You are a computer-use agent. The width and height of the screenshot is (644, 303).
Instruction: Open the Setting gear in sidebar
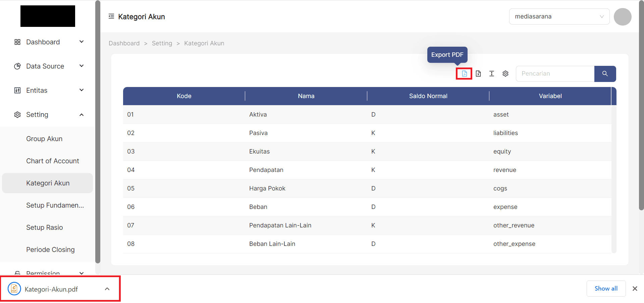pyautogui.click(x=17, y=115)
